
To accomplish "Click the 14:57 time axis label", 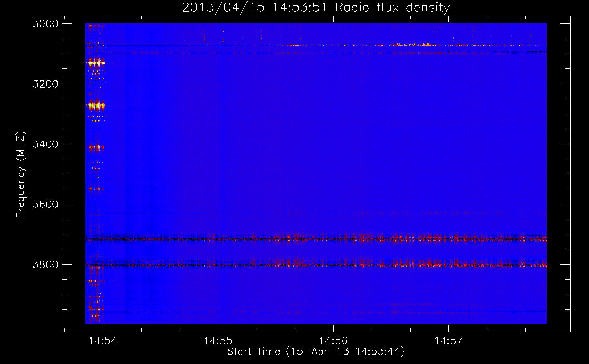I will tap(448, 341).
